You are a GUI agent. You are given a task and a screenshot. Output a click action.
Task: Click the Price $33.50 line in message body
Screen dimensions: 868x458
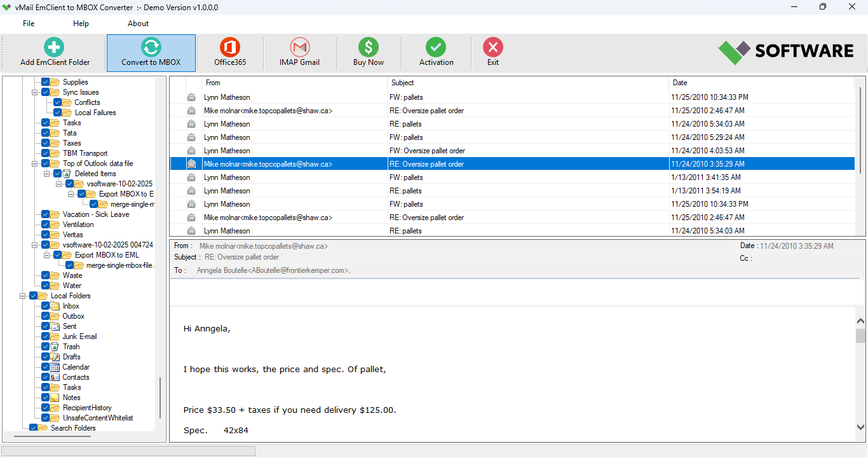click(290, 410)
